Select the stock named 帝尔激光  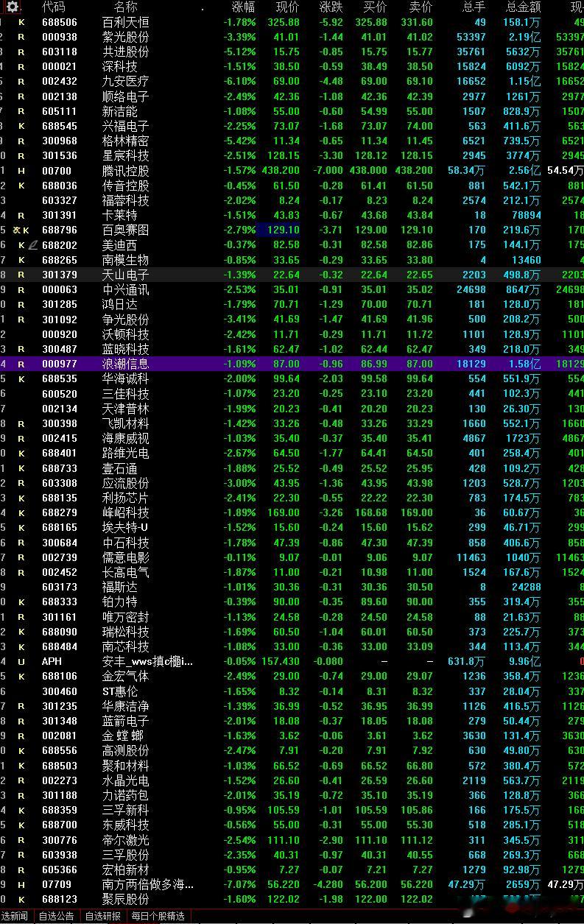pos(125,840)
